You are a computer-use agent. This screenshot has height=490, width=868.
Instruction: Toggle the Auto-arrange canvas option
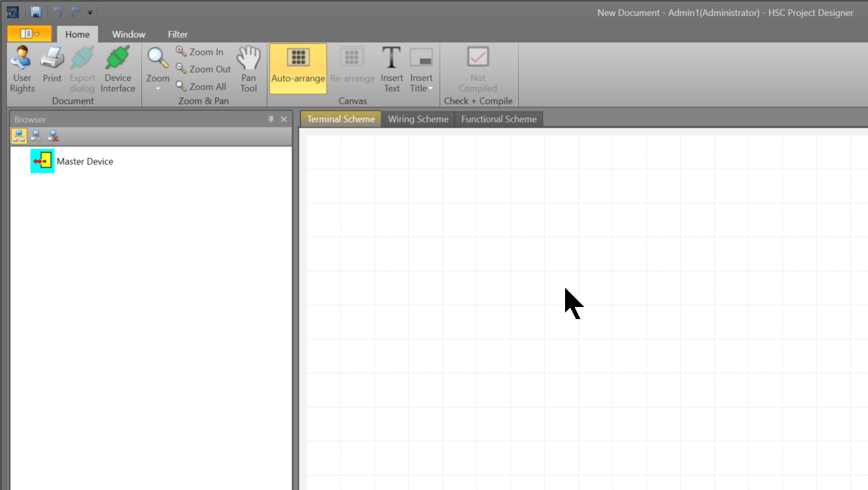pos(298,68)
